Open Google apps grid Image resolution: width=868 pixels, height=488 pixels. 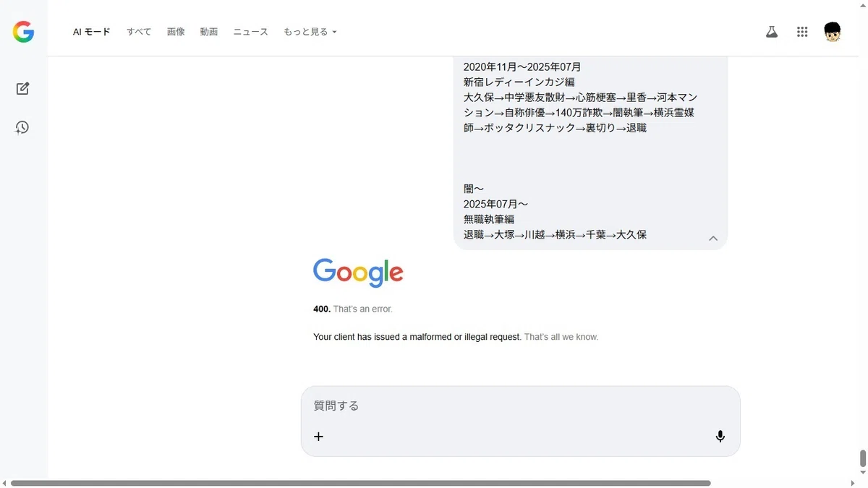click(802, 32)
